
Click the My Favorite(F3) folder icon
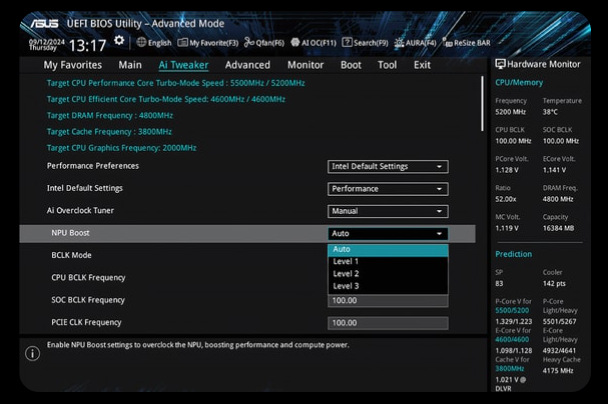pos(183,42)
